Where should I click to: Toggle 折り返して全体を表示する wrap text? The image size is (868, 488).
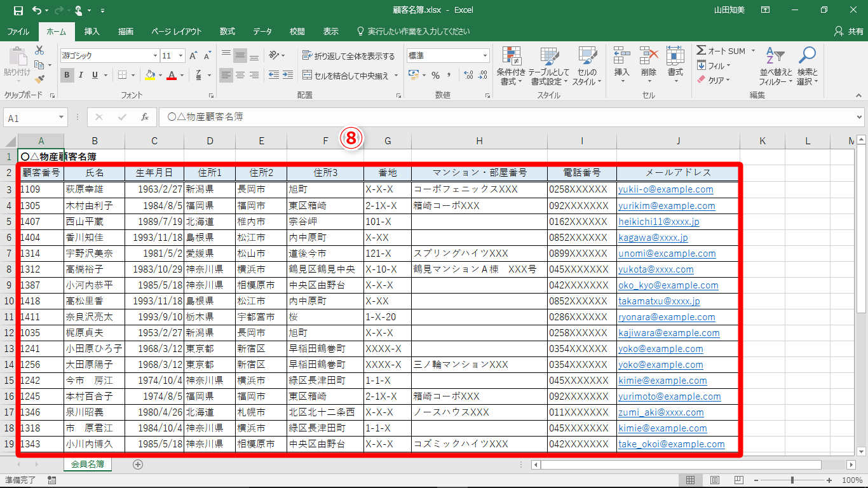coord(349,56)
